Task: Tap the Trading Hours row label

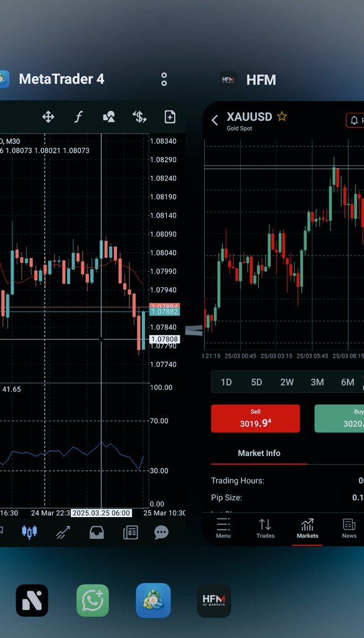Action: (238, 480)
